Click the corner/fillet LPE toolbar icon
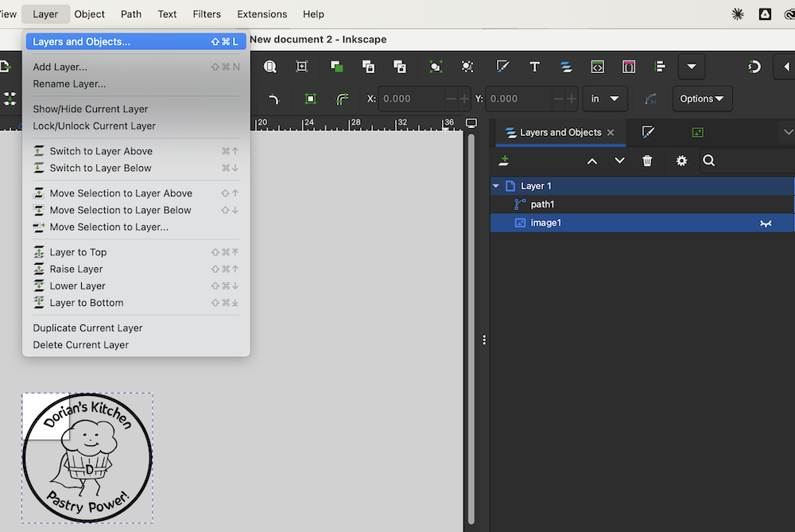 click(x=273, y=99)
